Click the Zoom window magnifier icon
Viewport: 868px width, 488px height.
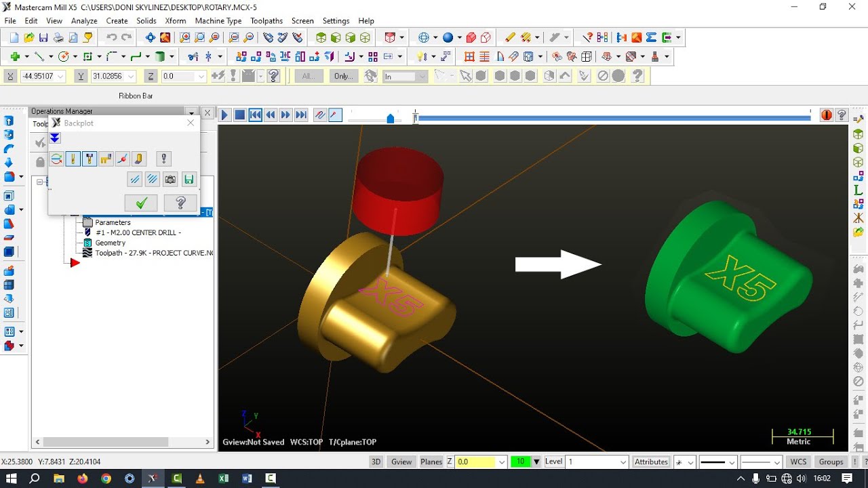pyautogui.click(x=184, y=38)
